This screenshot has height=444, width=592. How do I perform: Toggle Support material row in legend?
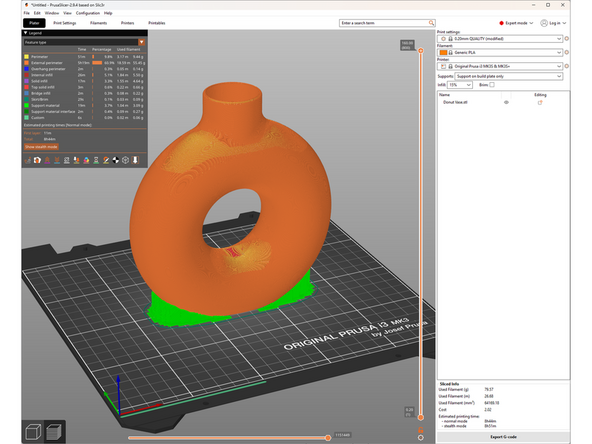click(85, 105)
